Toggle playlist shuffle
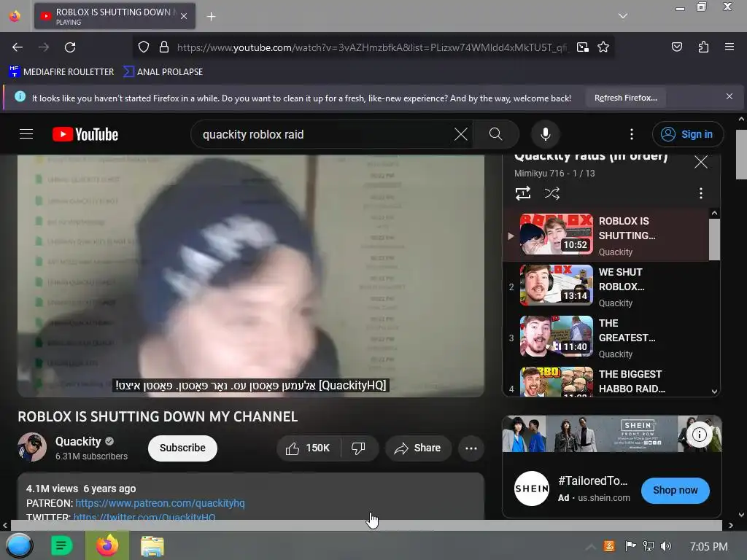 coord(551,192)
